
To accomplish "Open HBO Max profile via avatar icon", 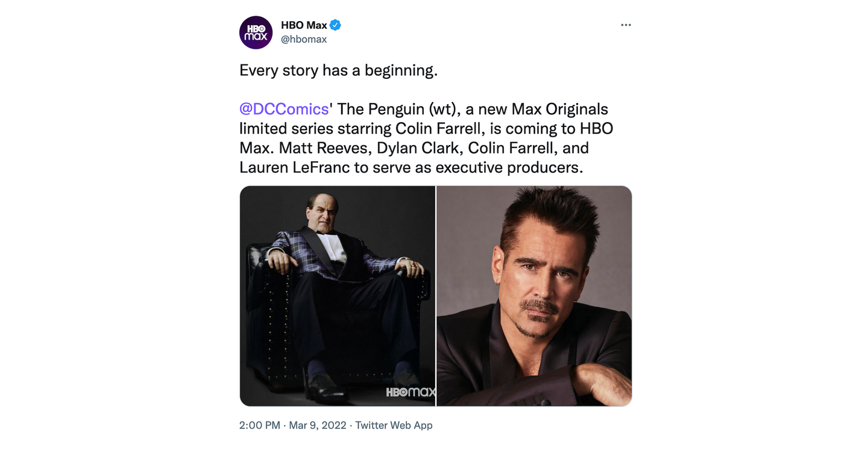I will point(256,33).
